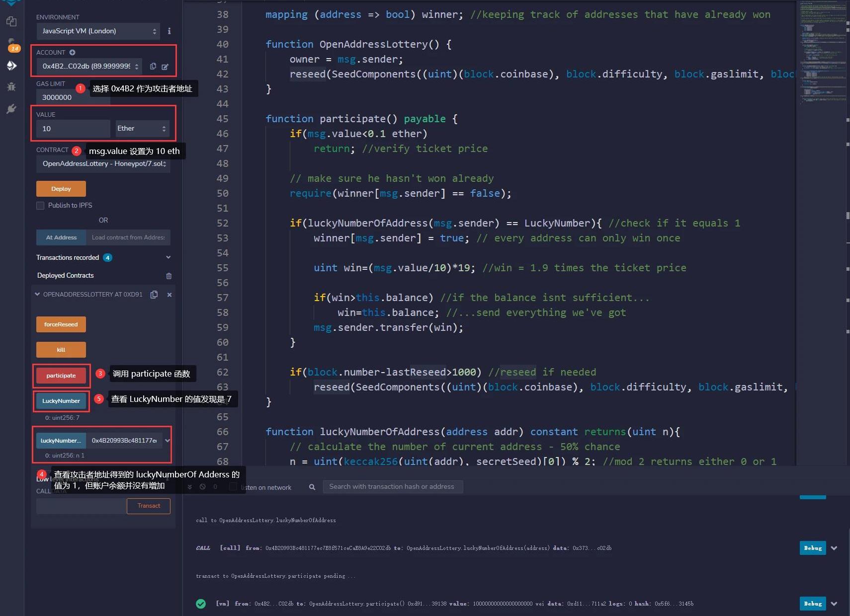Collapse the OPENADDRESSLOTTERY deployed contract instance
850x616 pixels.
point(37,295)
